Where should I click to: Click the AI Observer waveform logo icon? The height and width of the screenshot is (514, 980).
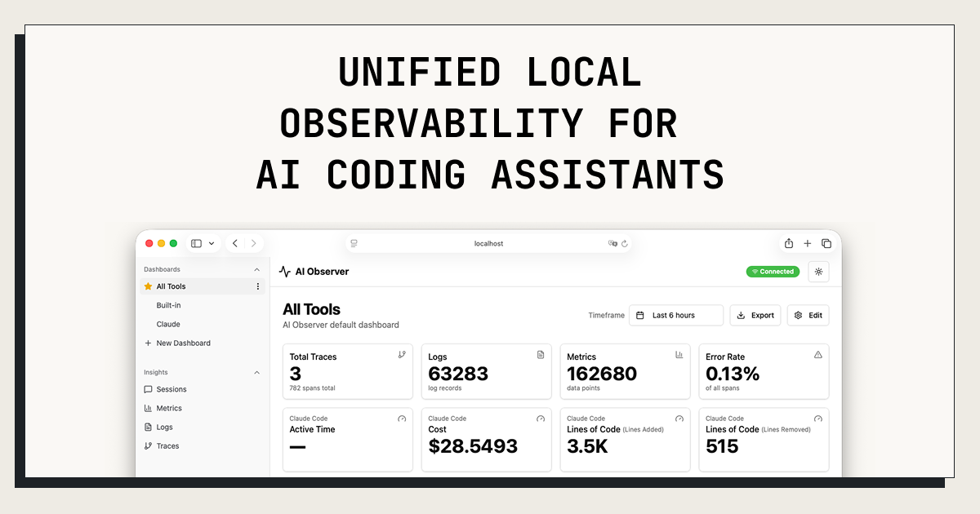(x=285, y=270)
